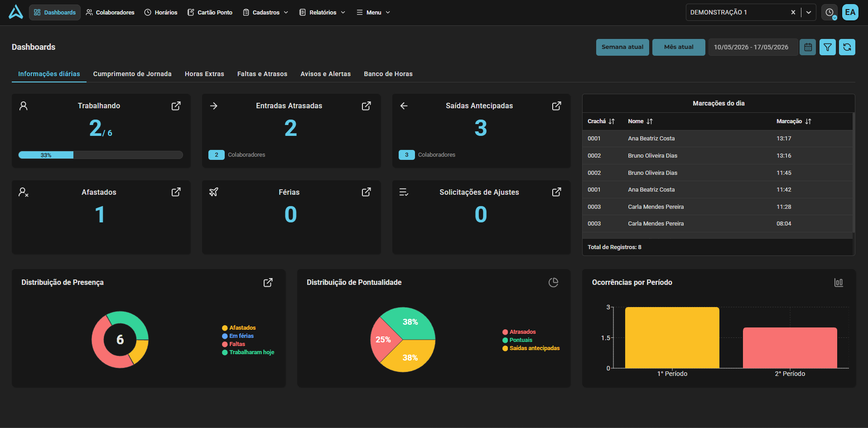
Task: Open Horários in top navigation
Action: click(x=161, y=12)
